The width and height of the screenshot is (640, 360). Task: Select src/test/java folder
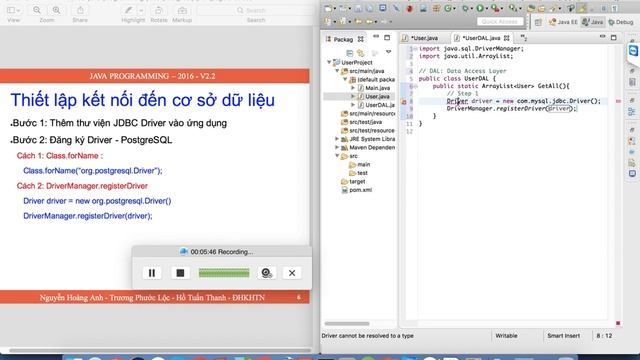[x=362, y=122]
